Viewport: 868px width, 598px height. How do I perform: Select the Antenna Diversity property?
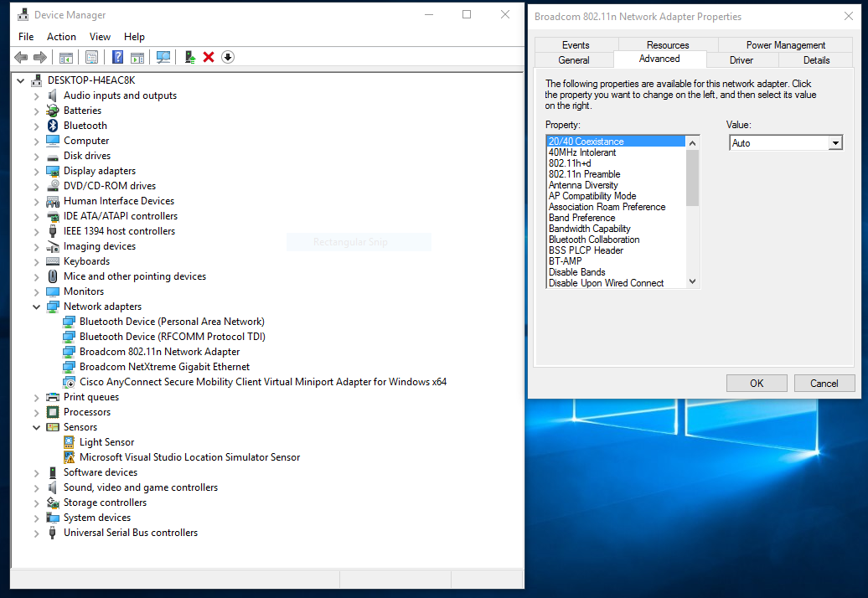(583, 184)
